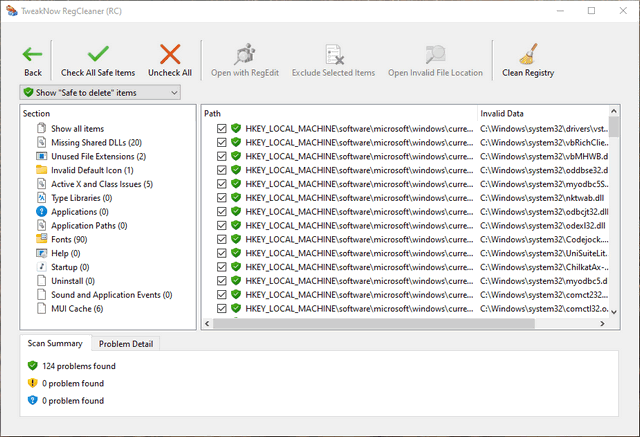This screenshot has height=437, width=640.
Task: Click the Back arrow icon
Action: click(32, 55)
